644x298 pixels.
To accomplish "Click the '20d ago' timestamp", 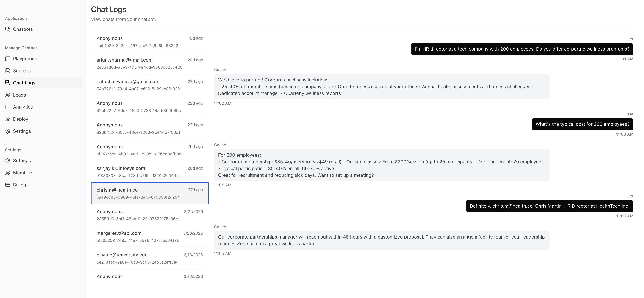I will (195, 60).
